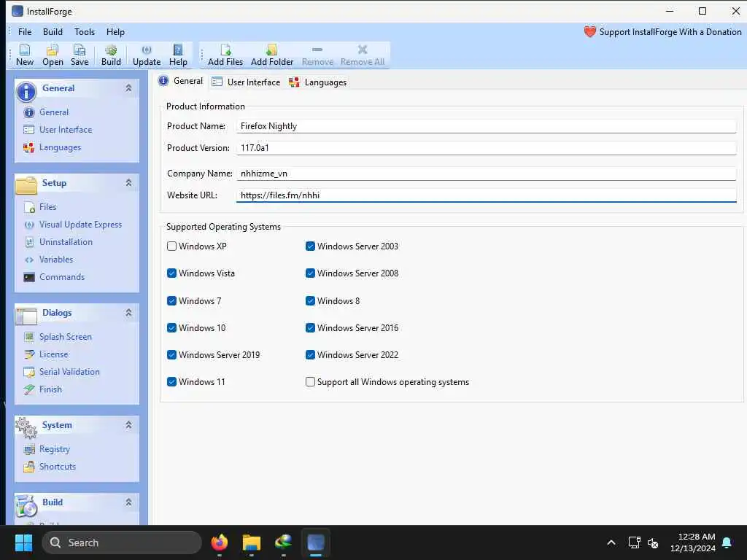Toggle Windows Server 2022 checkbox
The image size is (747, 560).
point(310,355)
